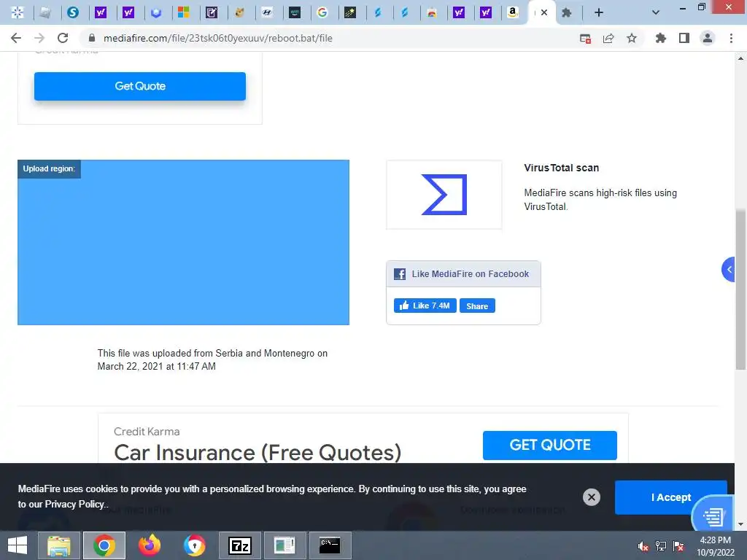Open the taskbar clock and date

point(716,546)
